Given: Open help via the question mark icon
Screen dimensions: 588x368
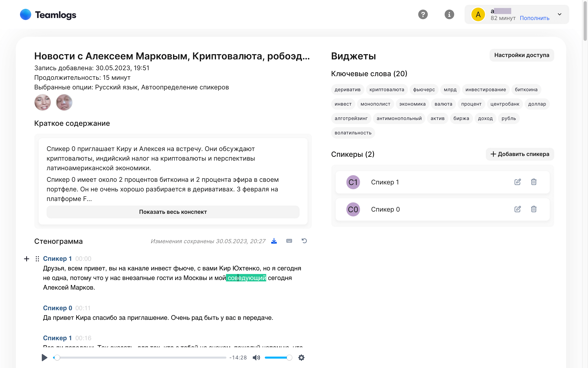Looking at the screenshot, I should (x=423, y=14).
